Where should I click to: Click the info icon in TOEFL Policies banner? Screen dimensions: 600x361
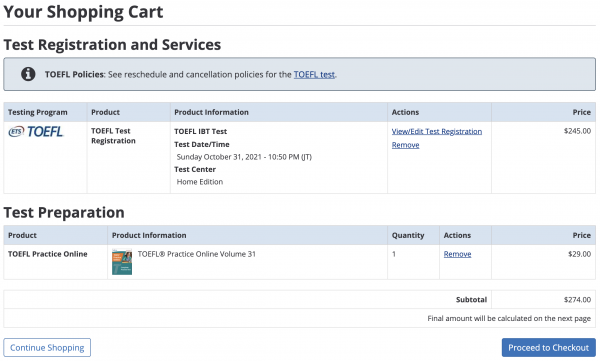pyautogui.click(x=28, y=74)
